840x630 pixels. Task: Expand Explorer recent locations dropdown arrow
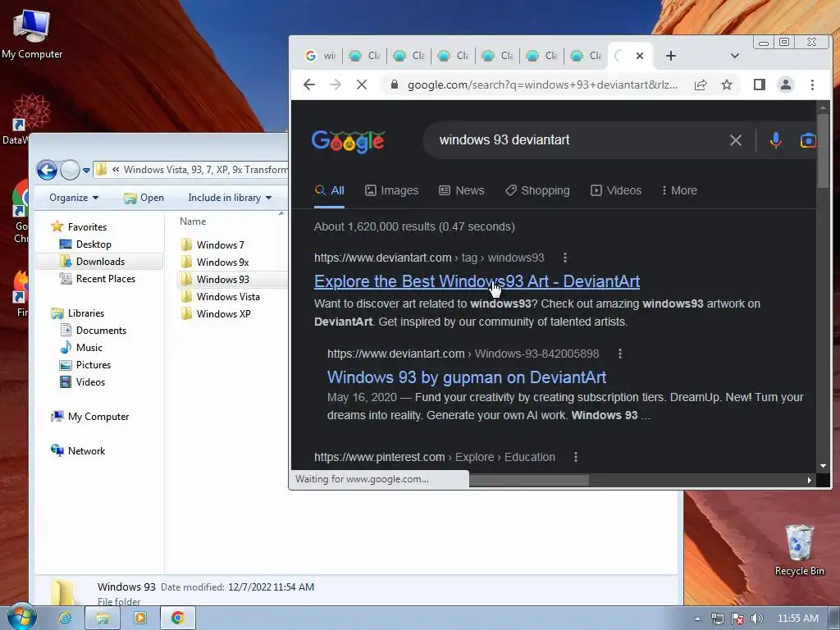86,171
